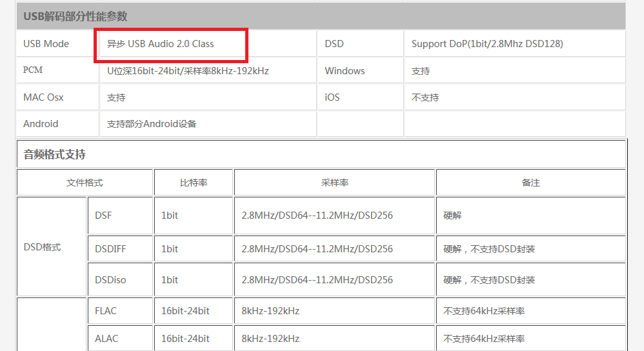Screen dimensions: 644x351
Task: Click the DSDIFF format cell
Action: pyautogui.click(x=110, y=249)
